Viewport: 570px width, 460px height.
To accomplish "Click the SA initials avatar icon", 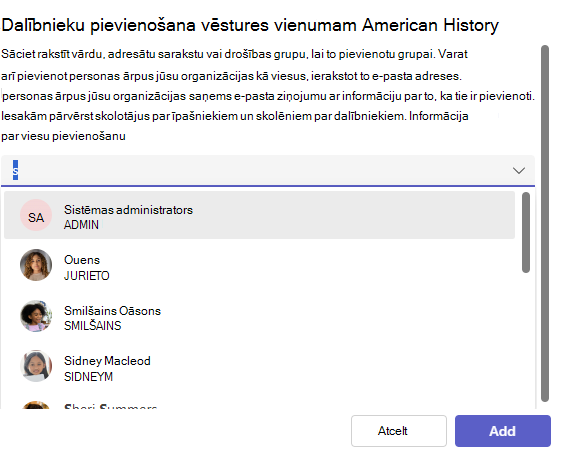I will point(36,215).
